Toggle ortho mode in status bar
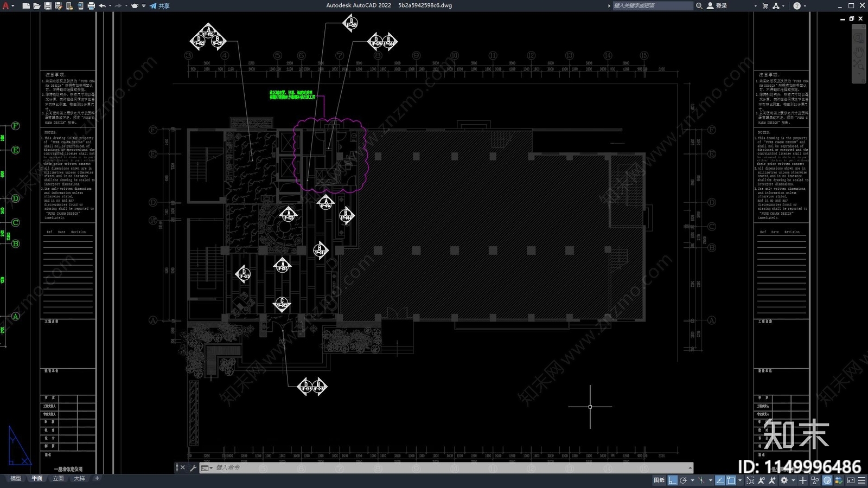Screen dimensions: 868x488 coord(673,480)
